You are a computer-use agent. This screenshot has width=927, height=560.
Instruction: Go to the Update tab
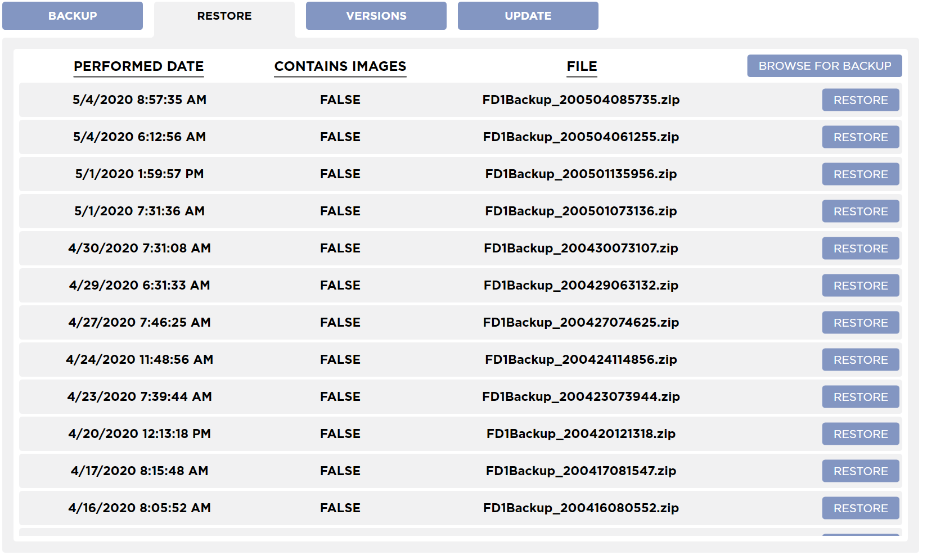point(528,16)
